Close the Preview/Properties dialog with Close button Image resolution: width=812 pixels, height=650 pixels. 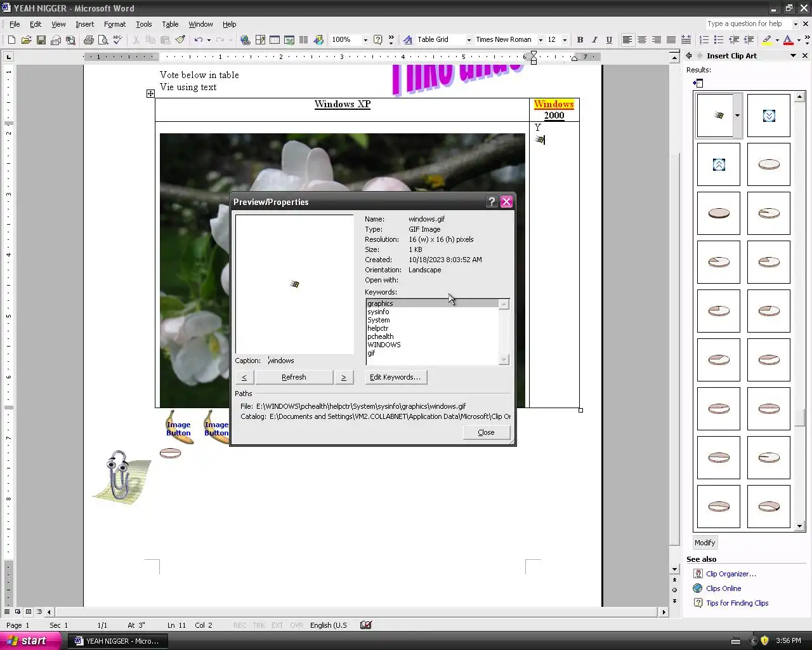pyautogui.click(x=486, y=432)
